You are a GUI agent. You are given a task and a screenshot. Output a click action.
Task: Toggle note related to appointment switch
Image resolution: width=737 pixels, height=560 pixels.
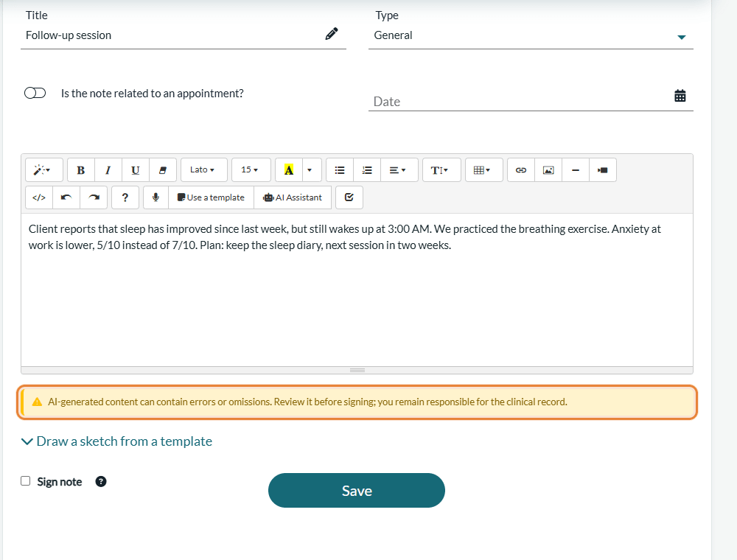[x=35, y=93]
